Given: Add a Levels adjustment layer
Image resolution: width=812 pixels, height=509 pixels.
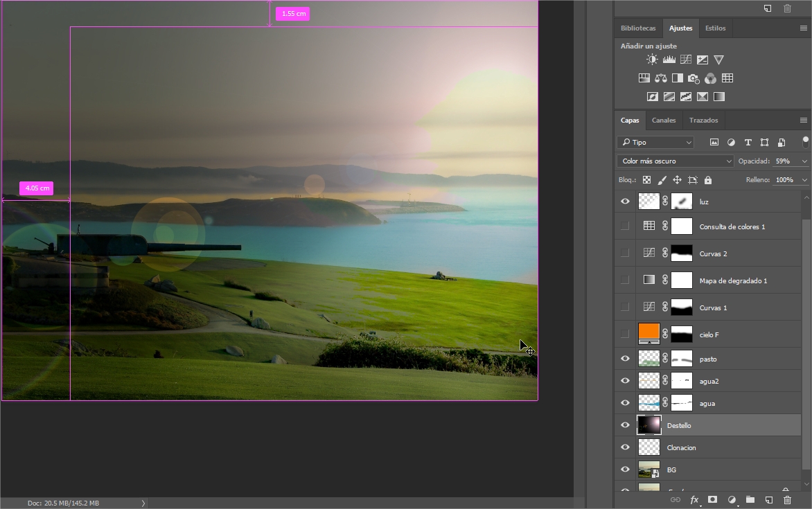Looking at the screenshot, I should 669,60.
